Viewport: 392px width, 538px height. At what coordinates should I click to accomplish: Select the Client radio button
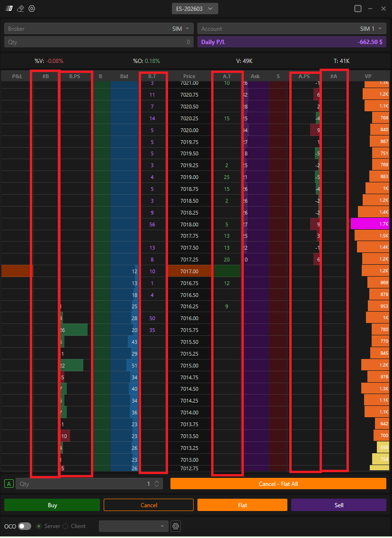[x=65, y=526]
